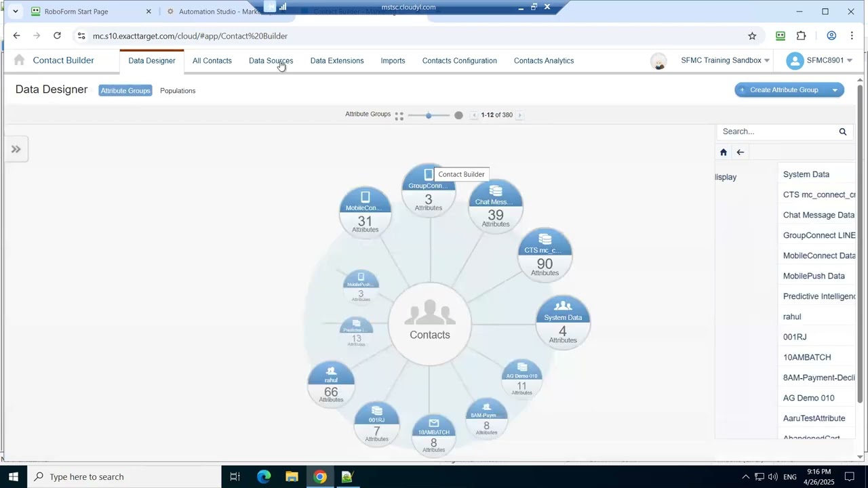The width and height of the screenshot is (868, 488).
Task: Open the Chrome profile icon
Action: pos(831,36)
